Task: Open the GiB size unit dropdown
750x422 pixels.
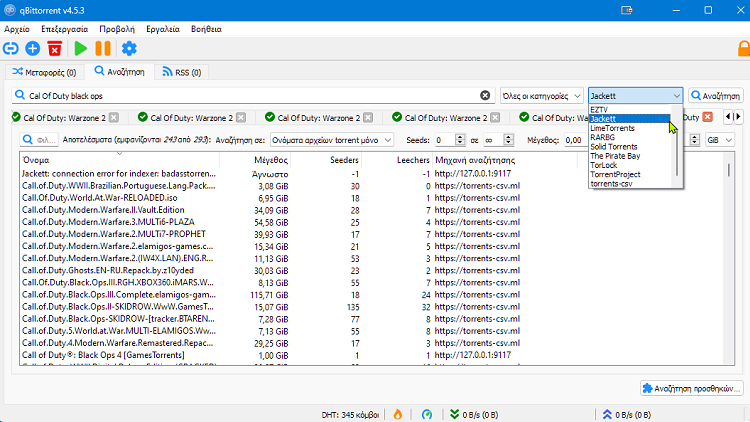Action: [x=719, y=140]
